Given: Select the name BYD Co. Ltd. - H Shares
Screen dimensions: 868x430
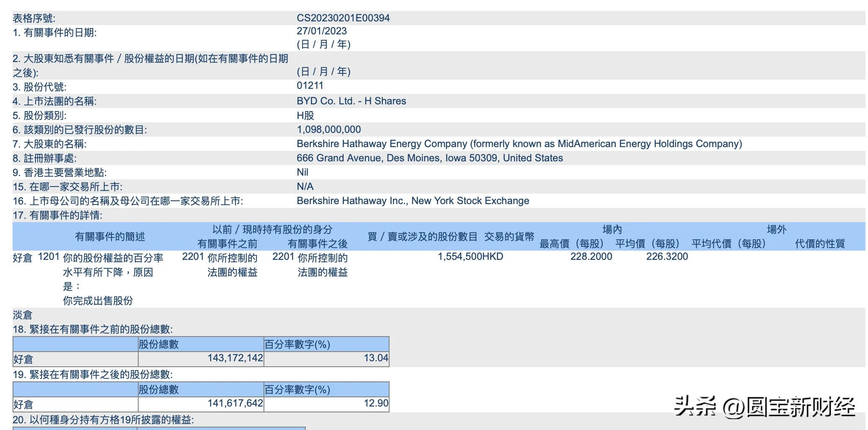Looking at the screenshot, I should [351, 101].
